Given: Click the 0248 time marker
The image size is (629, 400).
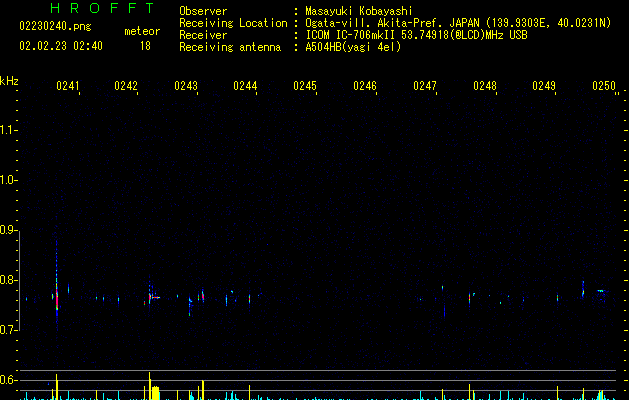Looking at the screenshot, I should tap(485, 86).
